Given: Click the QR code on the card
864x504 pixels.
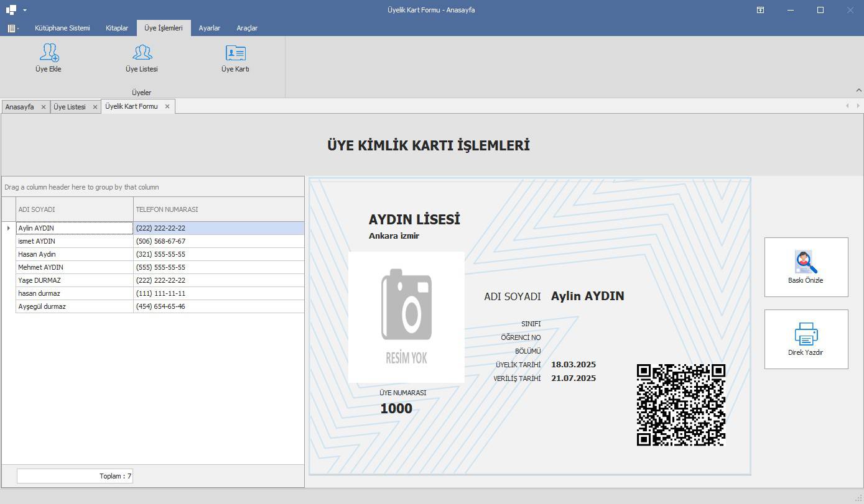Looking at the screenshot, I should coord(681,405).
